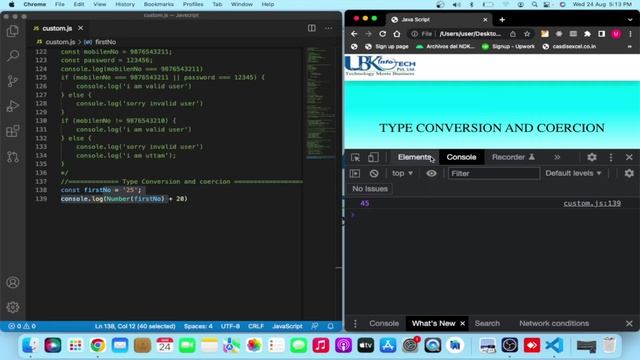Click the No Issues button
Image resolution: width=640 pixels, height=360 pixels.
370,189
